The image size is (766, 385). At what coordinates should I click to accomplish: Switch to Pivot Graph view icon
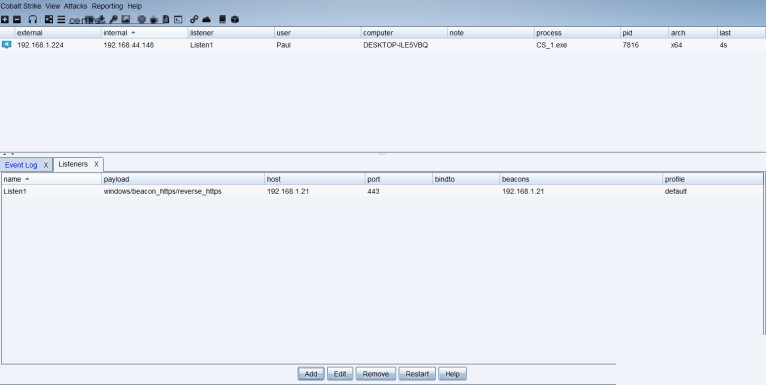click(x=49, y=20)
